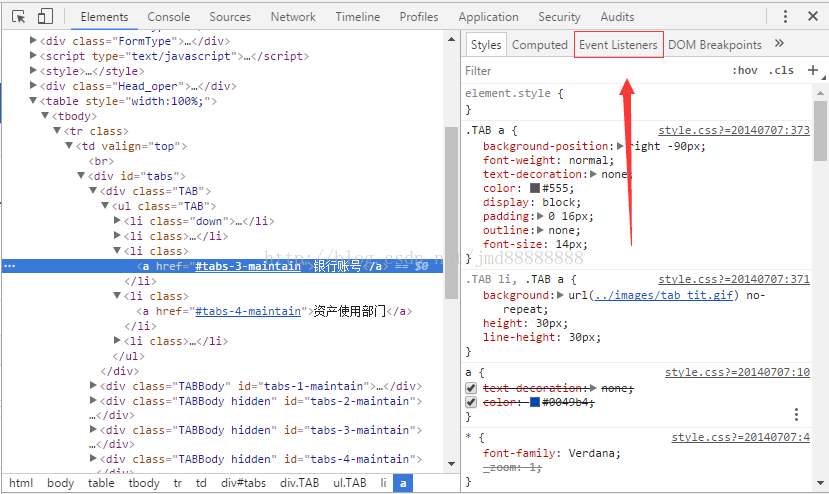Expand the script type="text/javascript" node
Viewport: 829px width, 494px height.
click(33, 55)
